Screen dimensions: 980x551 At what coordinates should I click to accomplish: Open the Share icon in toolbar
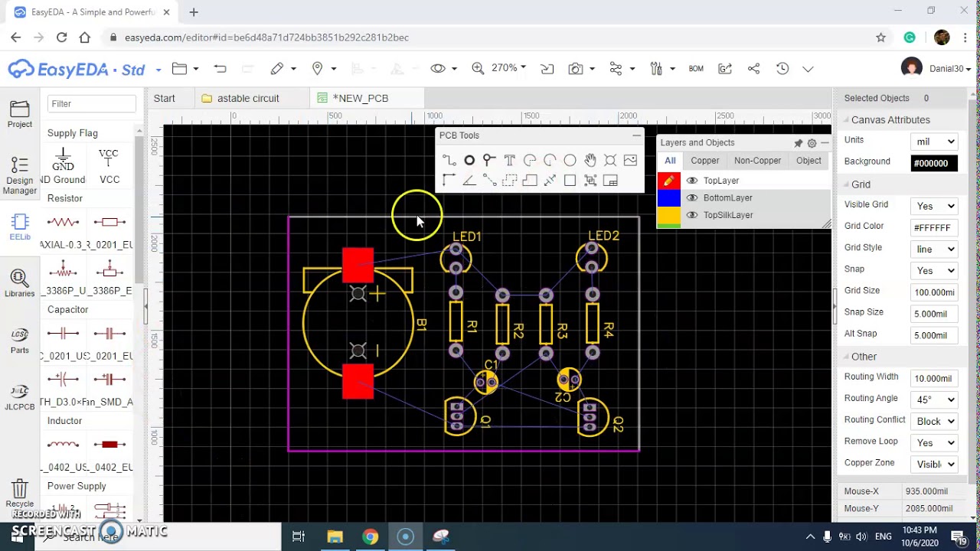[753, 69]
